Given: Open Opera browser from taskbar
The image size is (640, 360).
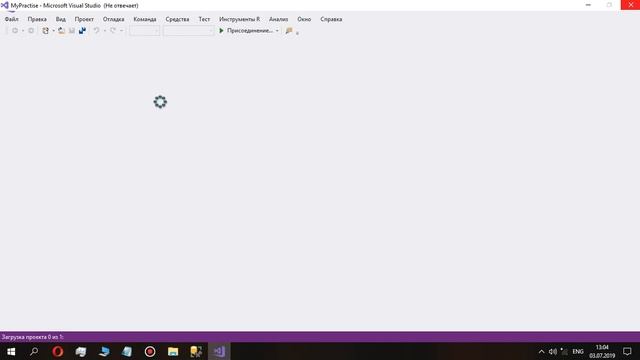Looking at the screenshot, I should pyautogui.click(x=58, y=351).
